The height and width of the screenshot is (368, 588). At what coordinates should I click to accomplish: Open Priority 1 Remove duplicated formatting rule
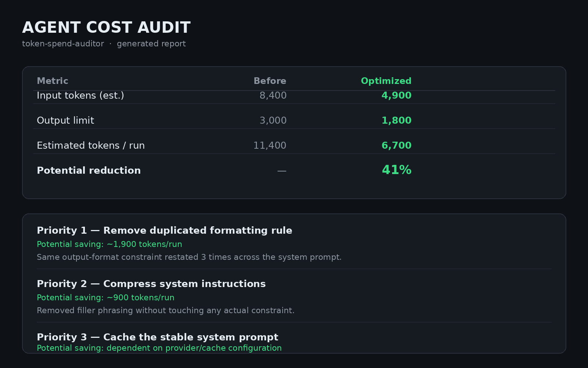click(165, 231)
